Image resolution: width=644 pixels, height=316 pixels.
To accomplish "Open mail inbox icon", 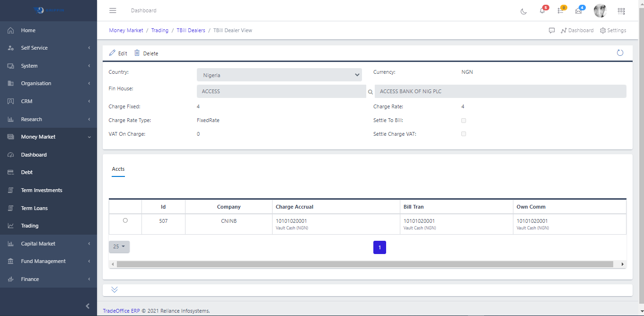I will pos(578,11).
